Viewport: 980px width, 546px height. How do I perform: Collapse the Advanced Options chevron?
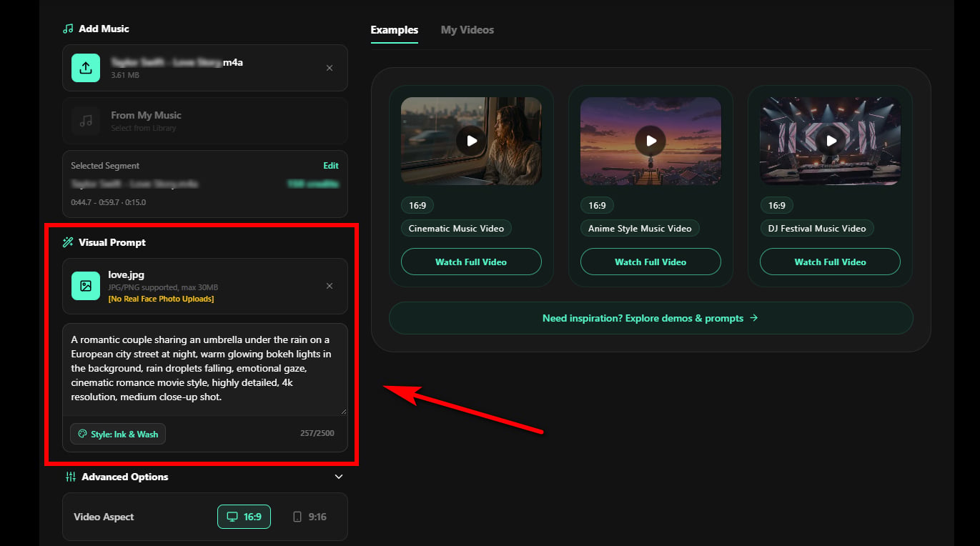(x=339, y=477)
